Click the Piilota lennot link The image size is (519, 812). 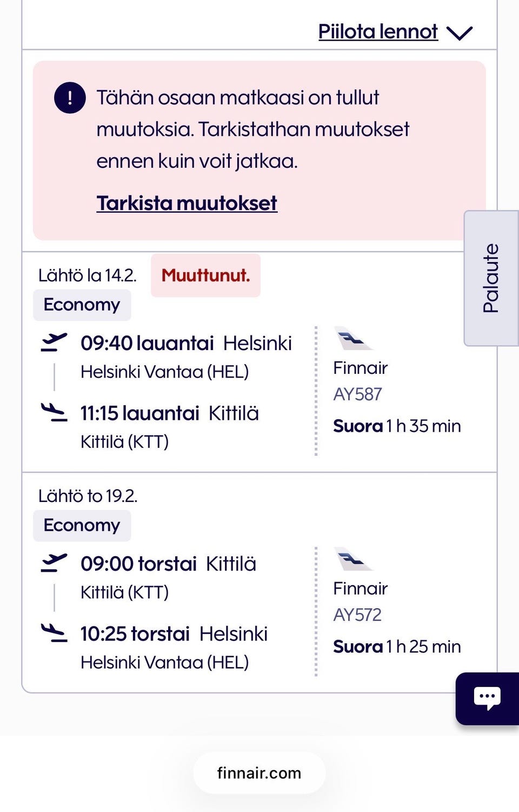click(x=378, y=32)
